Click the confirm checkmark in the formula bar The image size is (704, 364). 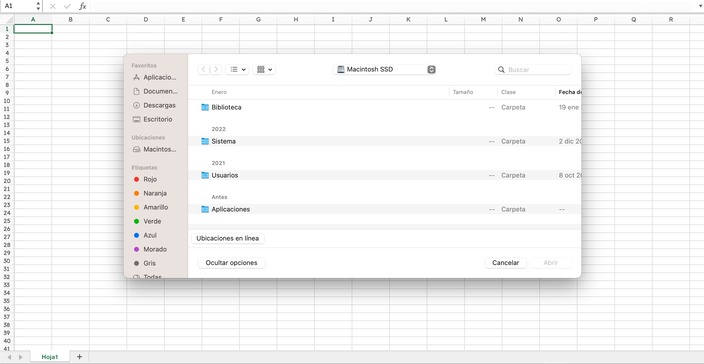pyautogui.click(x=67, y=6)
